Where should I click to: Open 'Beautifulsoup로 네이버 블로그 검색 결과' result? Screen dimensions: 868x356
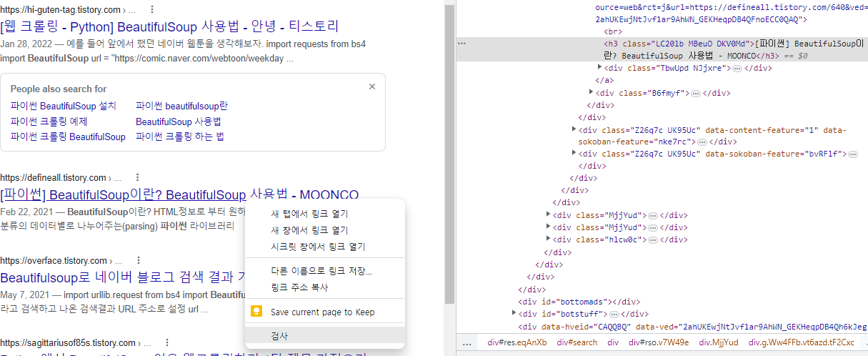123,277
